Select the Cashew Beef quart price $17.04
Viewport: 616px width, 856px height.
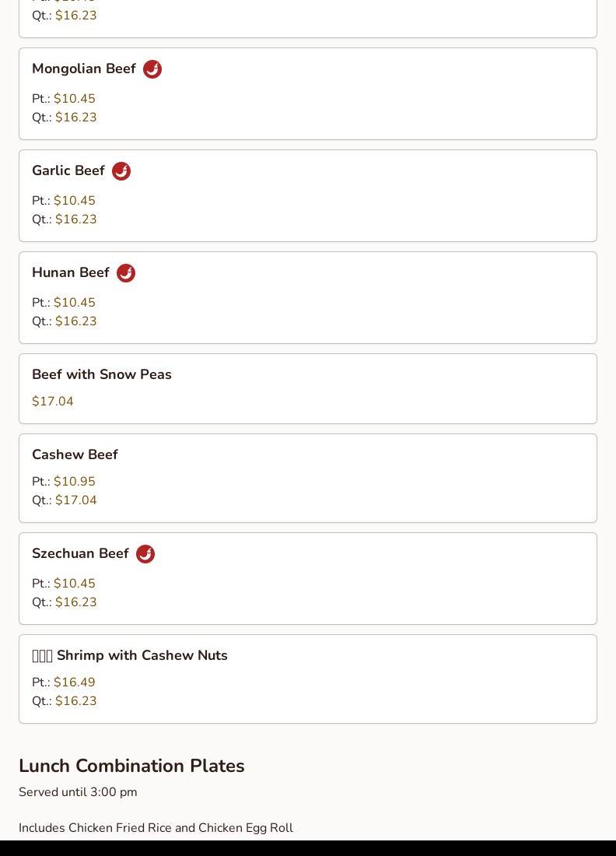pos(76,500)
